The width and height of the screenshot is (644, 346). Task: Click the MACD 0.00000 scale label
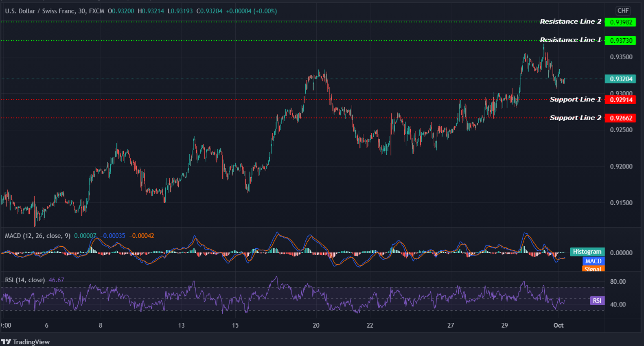point(621,253)
